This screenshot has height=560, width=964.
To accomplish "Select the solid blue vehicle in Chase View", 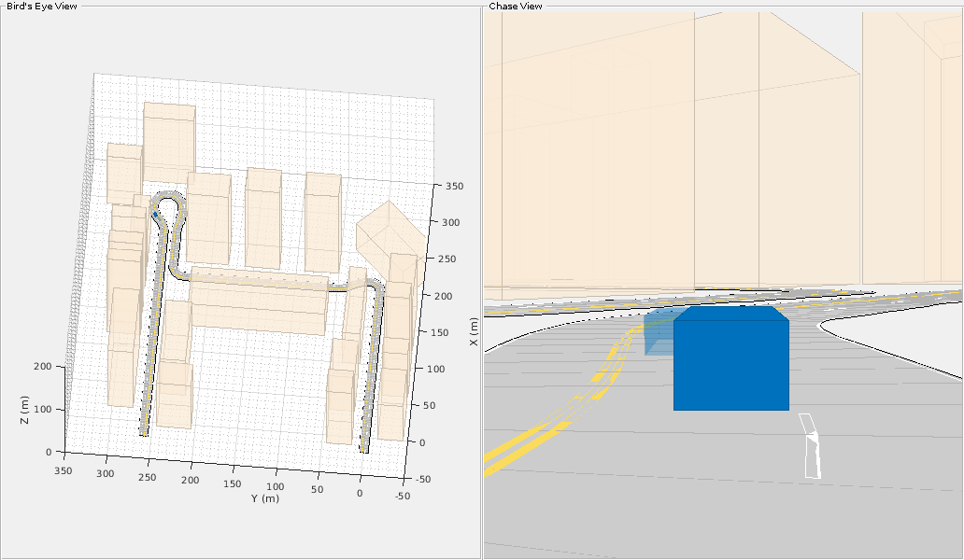I will coord(731,358).
